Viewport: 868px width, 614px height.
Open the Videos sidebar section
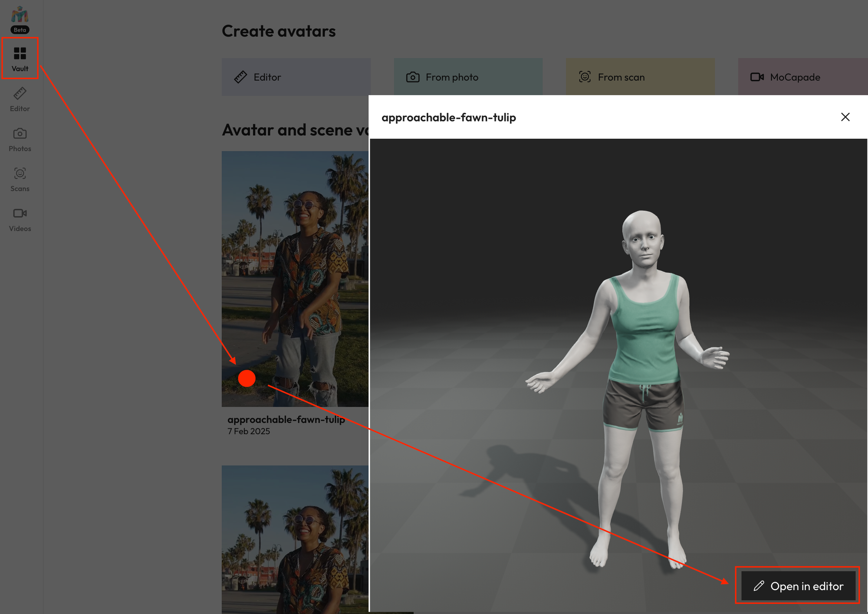pyautogui.click(x=20, y=219)
